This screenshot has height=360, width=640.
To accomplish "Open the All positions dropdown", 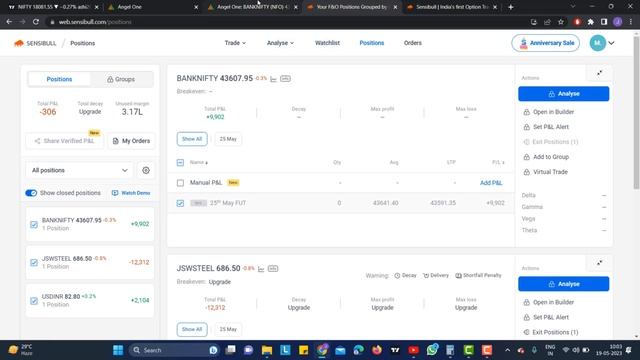I will tap(80, 170).
